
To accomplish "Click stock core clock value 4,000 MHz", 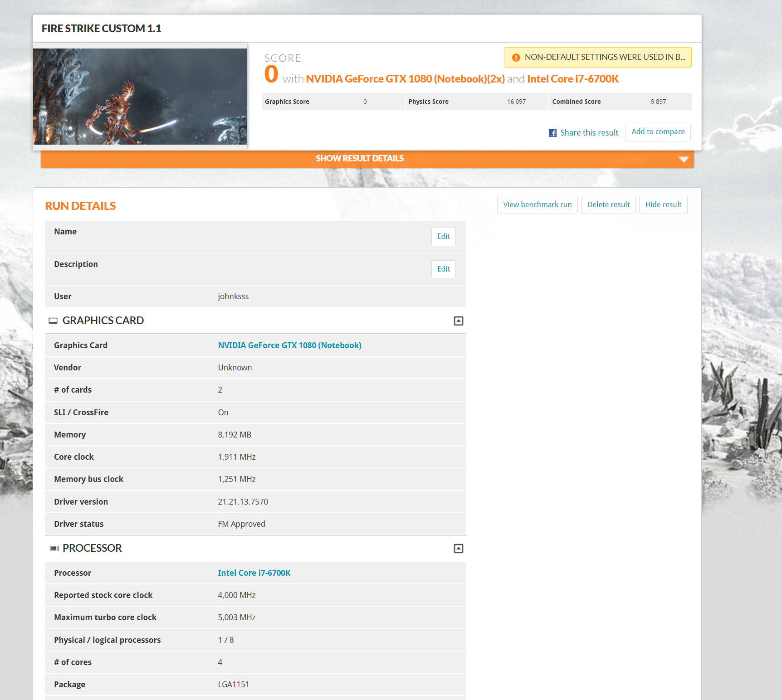I will 237,595.
